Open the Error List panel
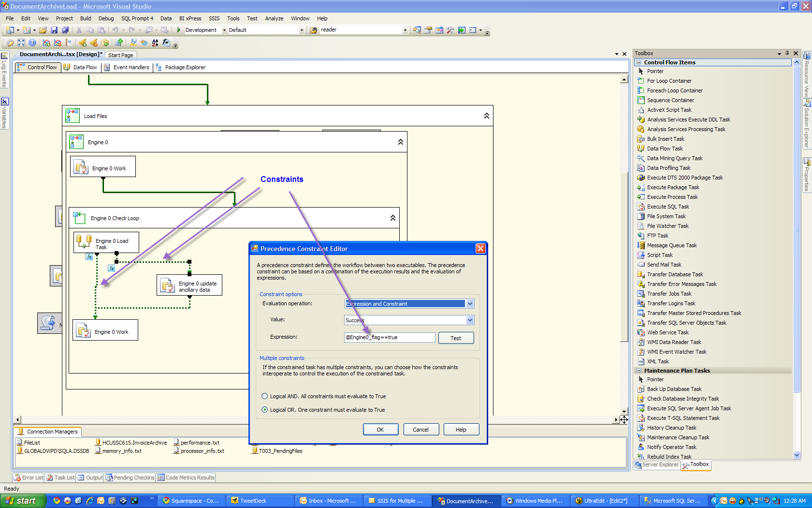Viewport: 812px width, 508px height. click(x=29, y=478)
